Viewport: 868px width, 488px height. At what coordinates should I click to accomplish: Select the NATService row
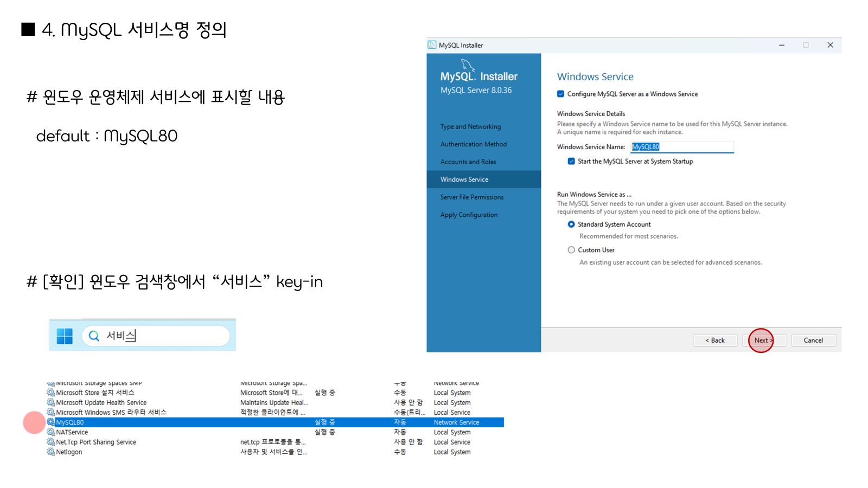point(275,432)
